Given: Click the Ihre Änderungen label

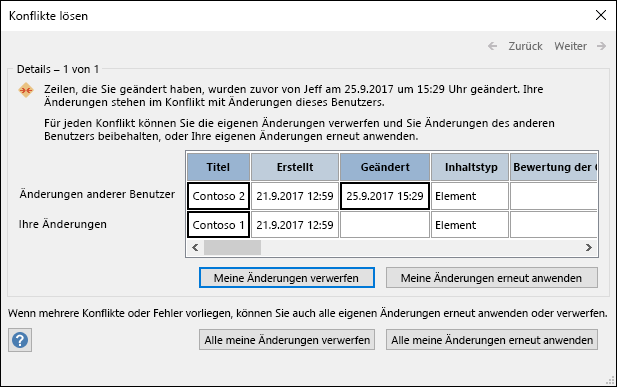Looking at the screenshot, I should tap(63, 224).
